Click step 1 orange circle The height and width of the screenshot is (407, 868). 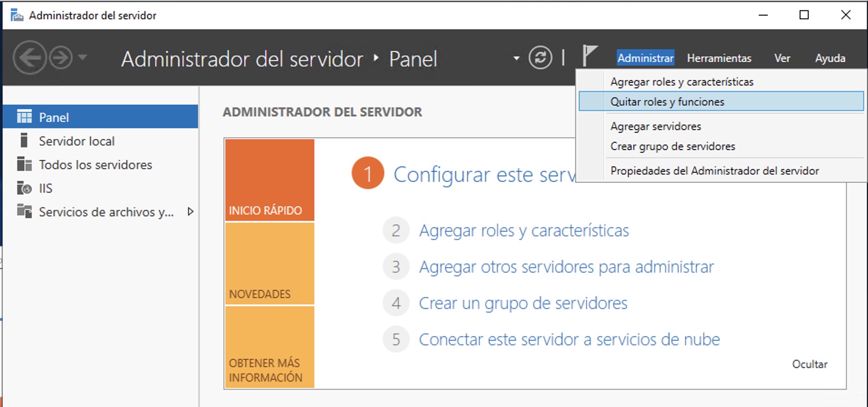point(368,173)
